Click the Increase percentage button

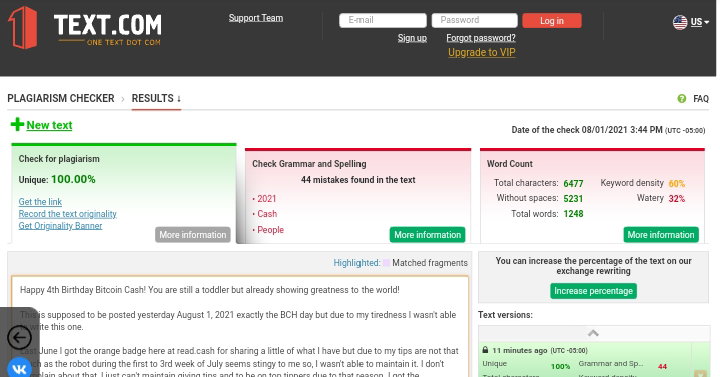coord(593,291)
